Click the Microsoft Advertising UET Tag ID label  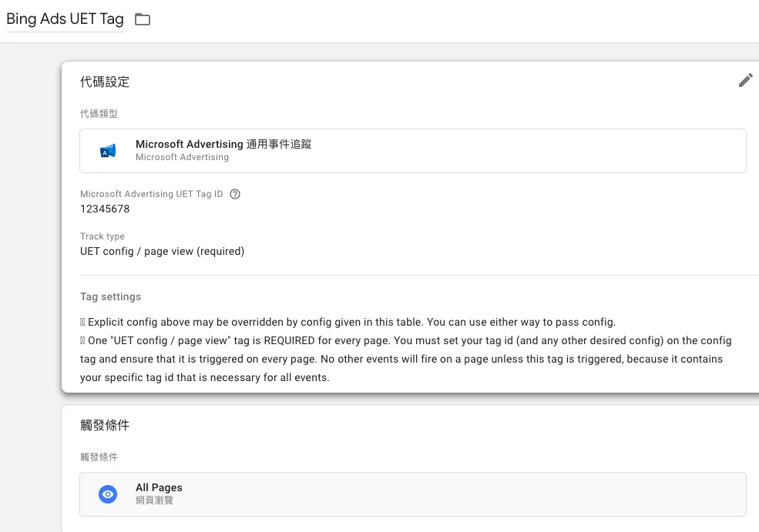click(152, 194)
